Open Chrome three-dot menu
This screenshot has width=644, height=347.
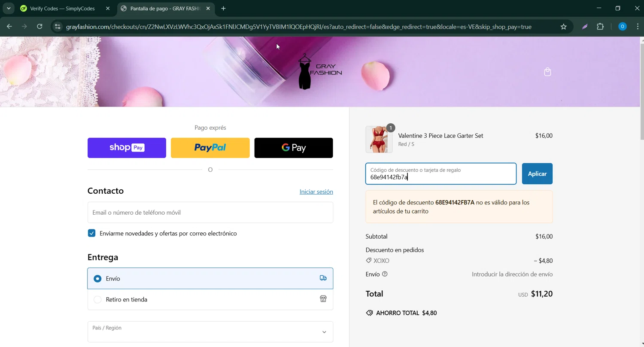(638, 27)
